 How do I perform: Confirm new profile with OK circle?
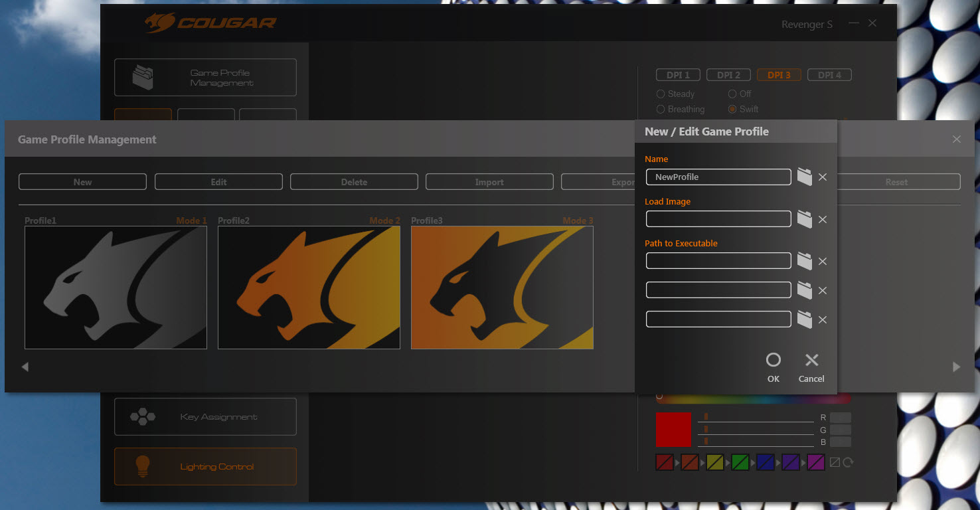point(774,360)
